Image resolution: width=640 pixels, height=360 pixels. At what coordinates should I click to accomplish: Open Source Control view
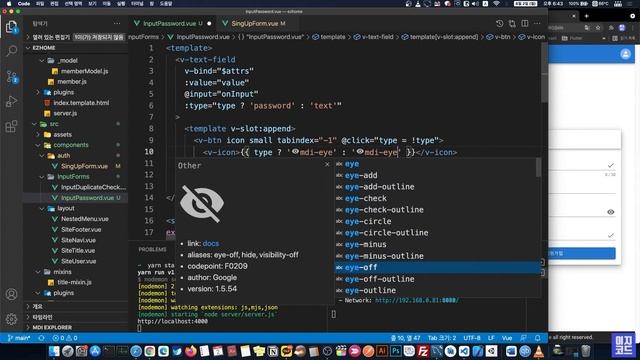pos(11,77)
